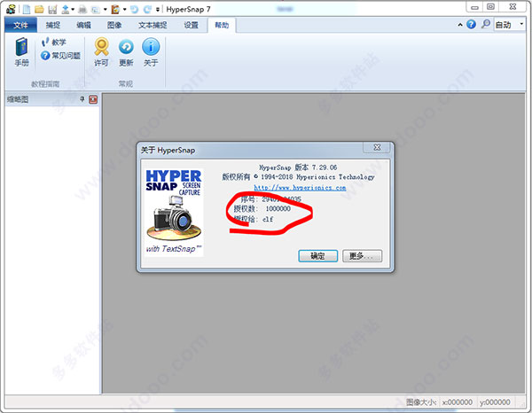The height and width of the screenshot is (413, 532).
Task: Close the 关于 HyperSnap dialog
Action: pyautogui.click(x=377, y=147)
